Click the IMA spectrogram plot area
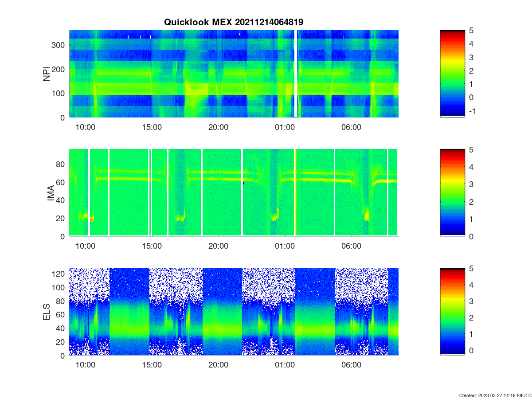The width and height of the screenshot is (532, 399). pyautogui.click(x=234, y=192)
